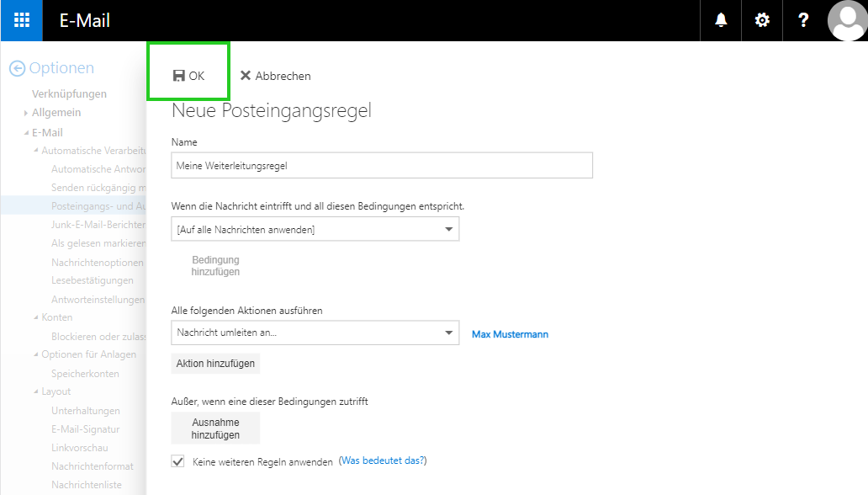
Task: Select Speicherkonten in sidebar
Action: pyautogui.click(x=85, y=374)
